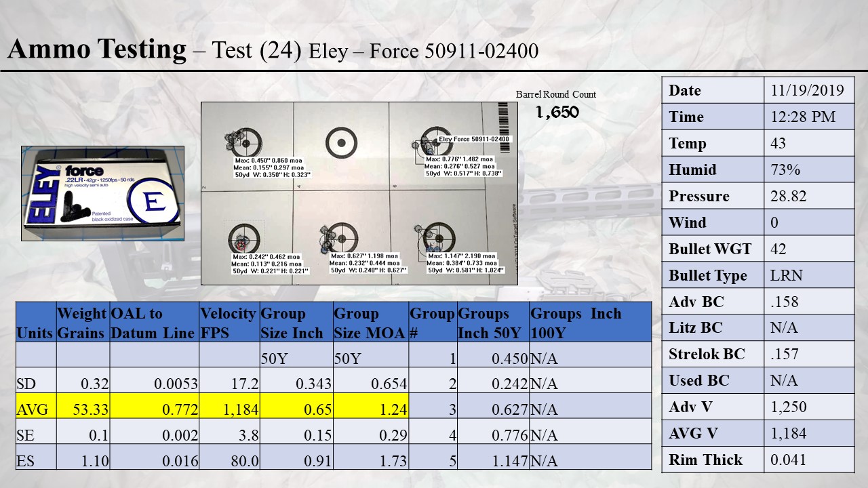The height and width of the screenshot is (488, 868).
Task: Click the Bullet WGT value 42
Action: pyautogui.click(x=778, y=249)
